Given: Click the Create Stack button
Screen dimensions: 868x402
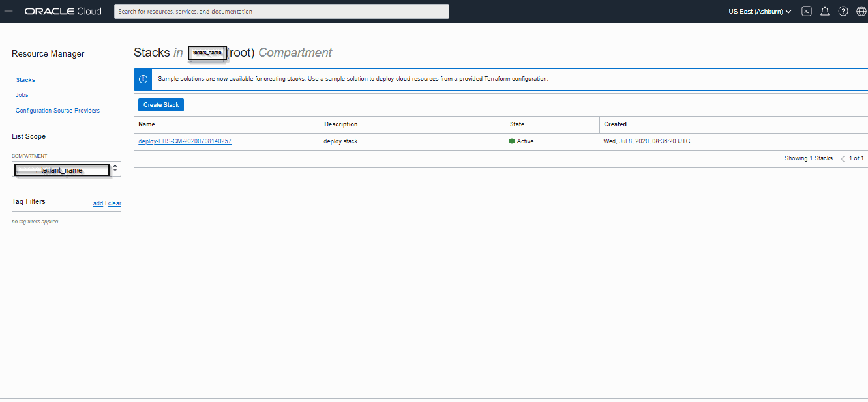Looking at the screenshot, I should coord(160,104).
